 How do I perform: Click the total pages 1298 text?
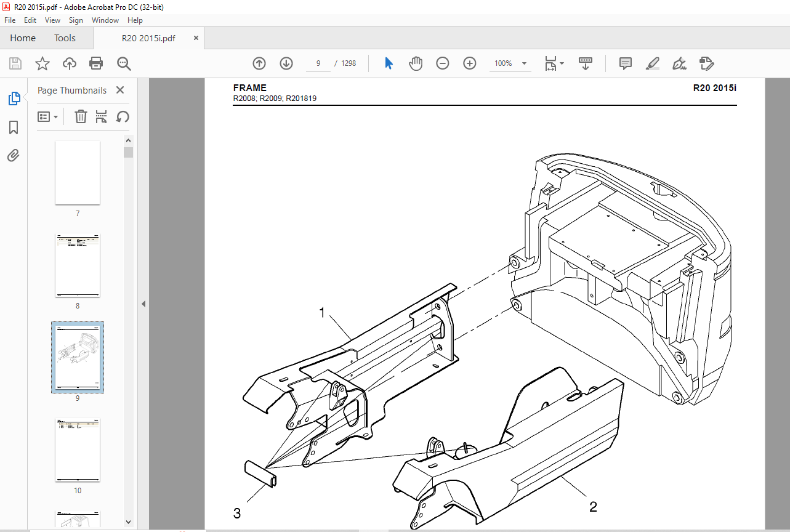349,63
